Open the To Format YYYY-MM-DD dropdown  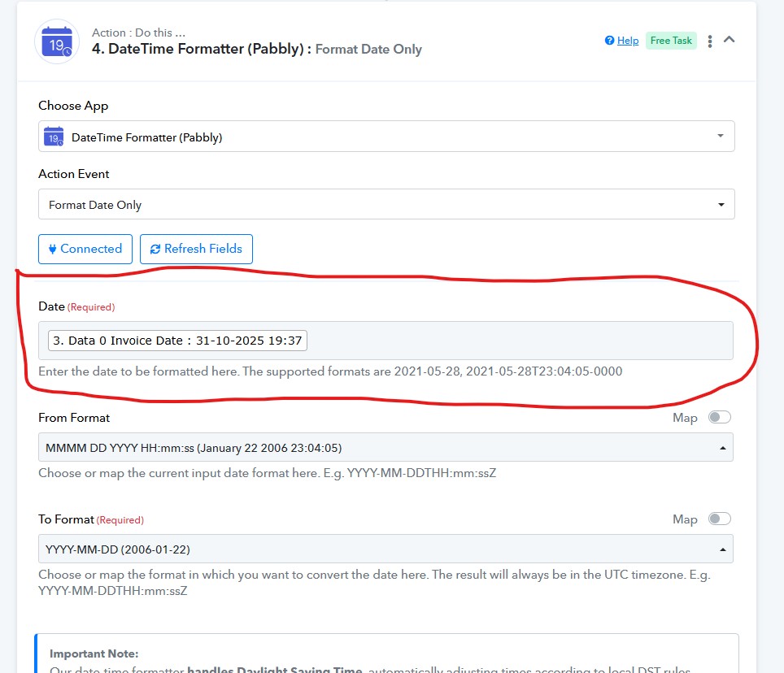385,549
